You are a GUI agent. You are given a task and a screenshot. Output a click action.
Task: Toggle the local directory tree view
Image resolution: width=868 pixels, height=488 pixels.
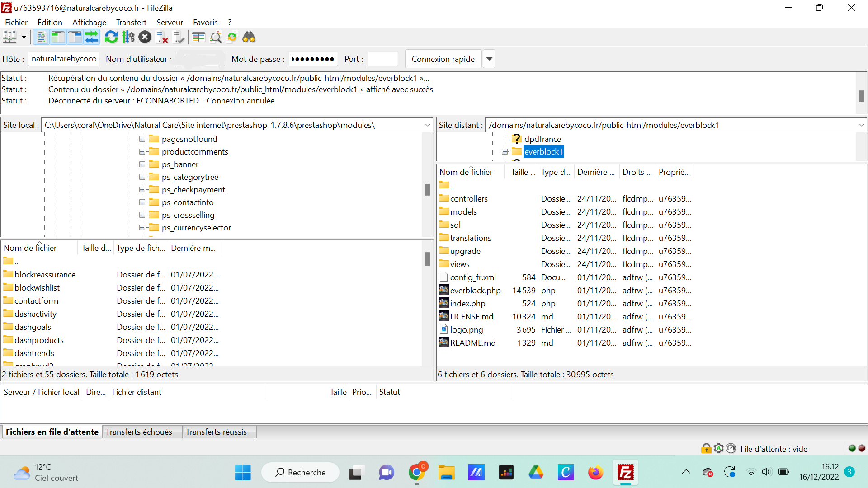(58, 37)
